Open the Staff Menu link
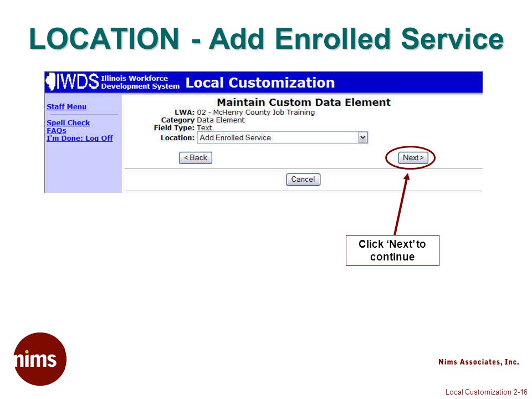 point(66,106)
